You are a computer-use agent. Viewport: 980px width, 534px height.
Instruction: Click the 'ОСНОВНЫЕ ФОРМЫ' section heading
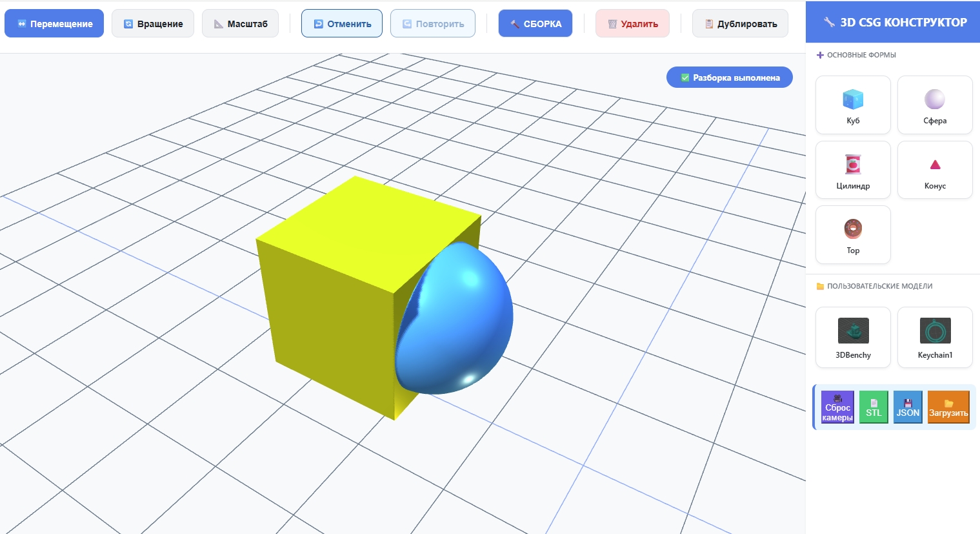coord(856,55)
